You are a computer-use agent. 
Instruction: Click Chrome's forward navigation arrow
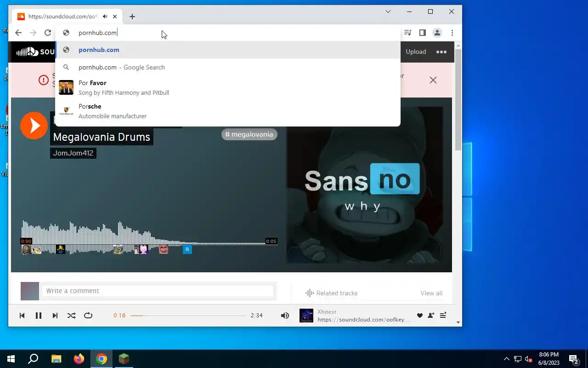tap(33, 33)
